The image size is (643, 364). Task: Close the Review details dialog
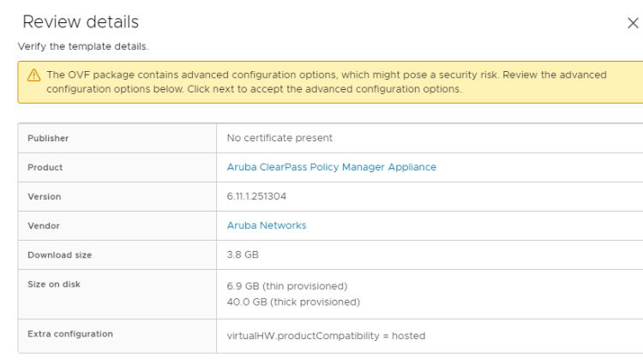(x=633, y=23)
